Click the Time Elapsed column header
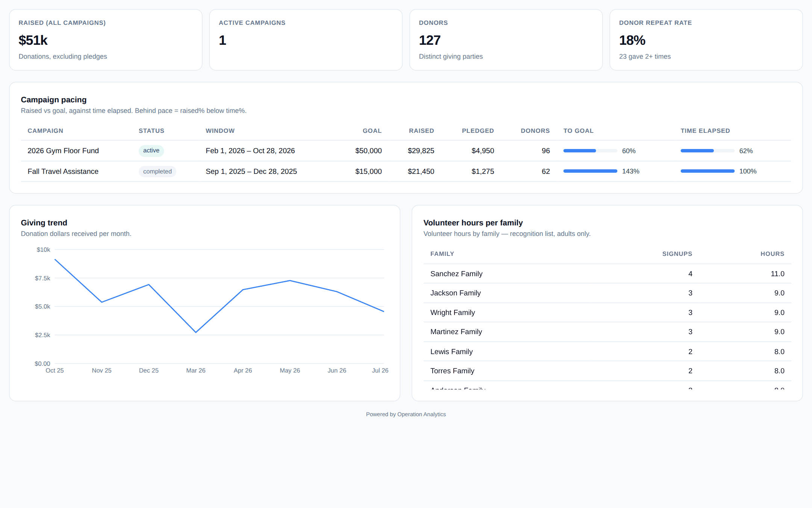The height and width of the screenshot is (508, 812). pyautogui.click(x=705, y=131)
